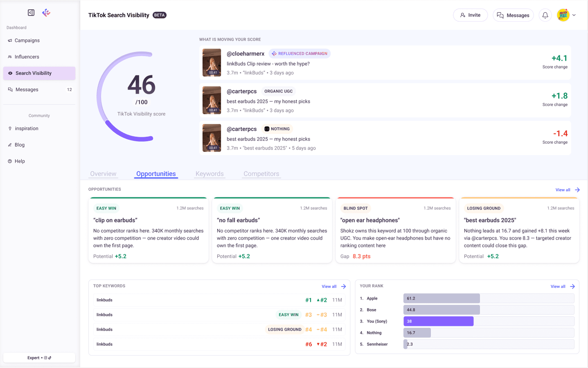Click the megaphone icon beside Campaigns
Viewport: 588px width, 368px height.
click(10, 41)
